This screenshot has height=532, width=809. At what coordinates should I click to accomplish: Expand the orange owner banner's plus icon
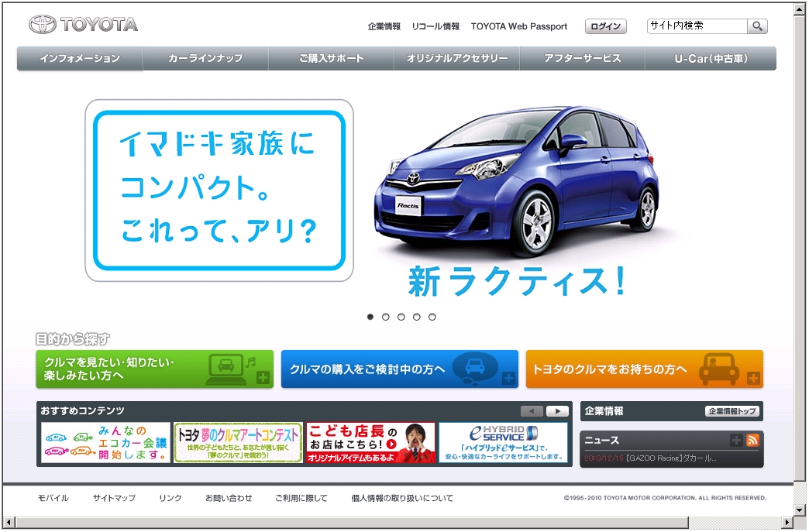tap(753, 379)
